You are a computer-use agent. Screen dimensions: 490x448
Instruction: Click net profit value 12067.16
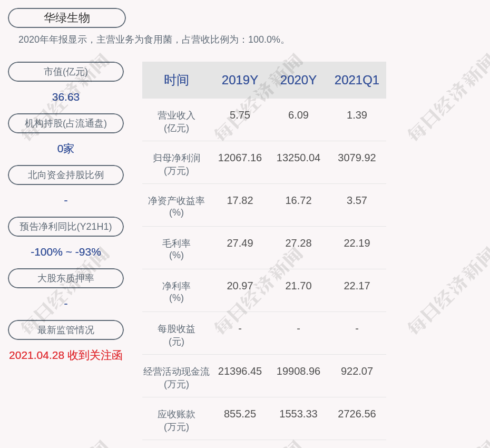(240, 158)
